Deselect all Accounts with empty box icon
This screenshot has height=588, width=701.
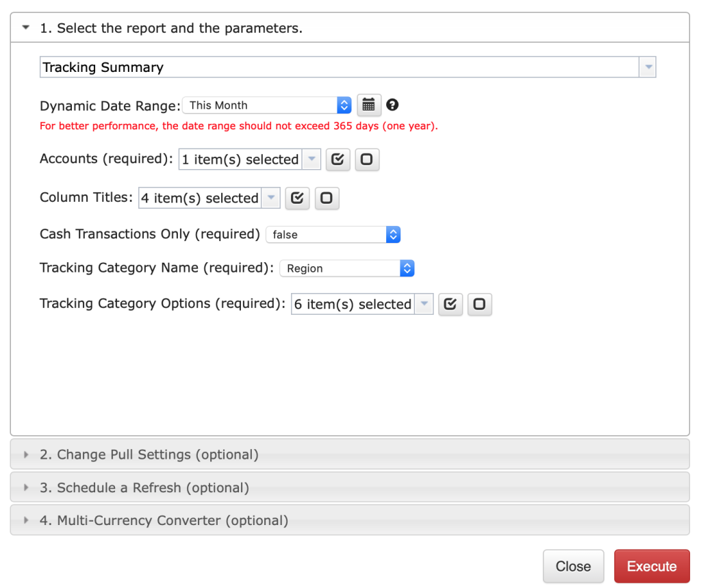(367, 159)
